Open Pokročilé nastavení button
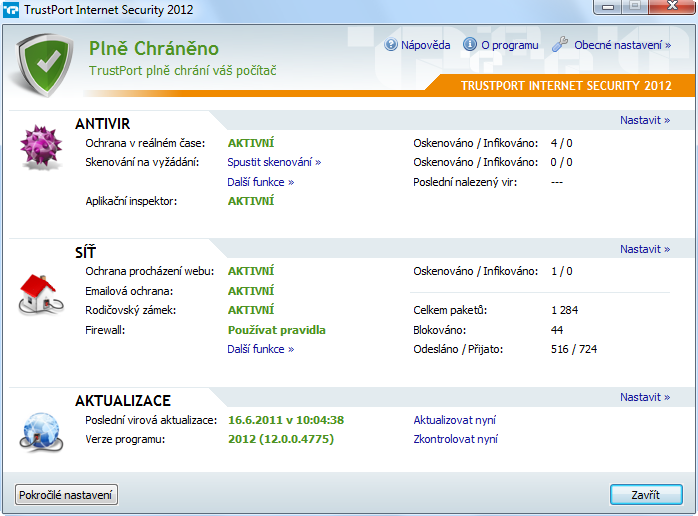Viewport: 698px width, 516px height. click(x=66, y=495)
